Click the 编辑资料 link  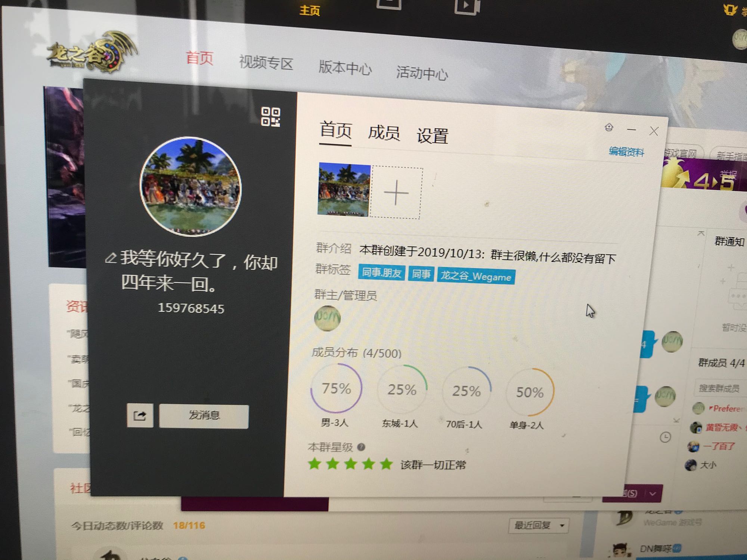[626, 152]
